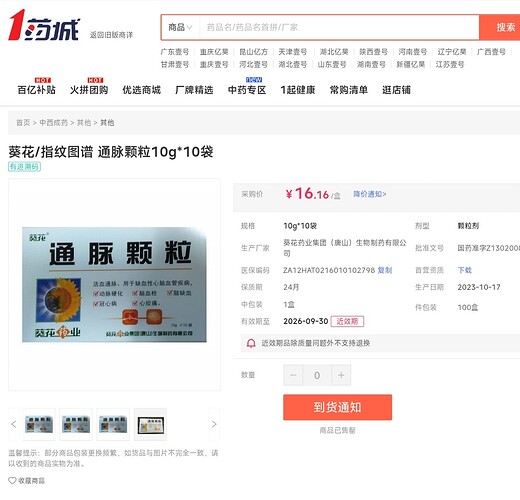The width and height of the screenshot is (520, 500).
Task: Open the 商品 search type dropdown
Action: pyautogui.click(x=180, y=27)
